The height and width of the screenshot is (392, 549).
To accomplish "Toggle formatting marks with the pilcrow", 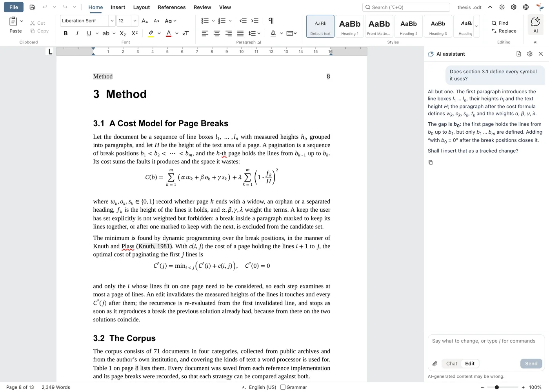I will tap(271, 21).
